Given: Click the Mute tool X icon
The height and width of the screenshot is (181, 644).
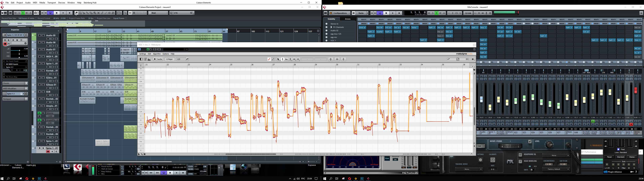Looking at the screenshot, I should (x=98, y=13).
